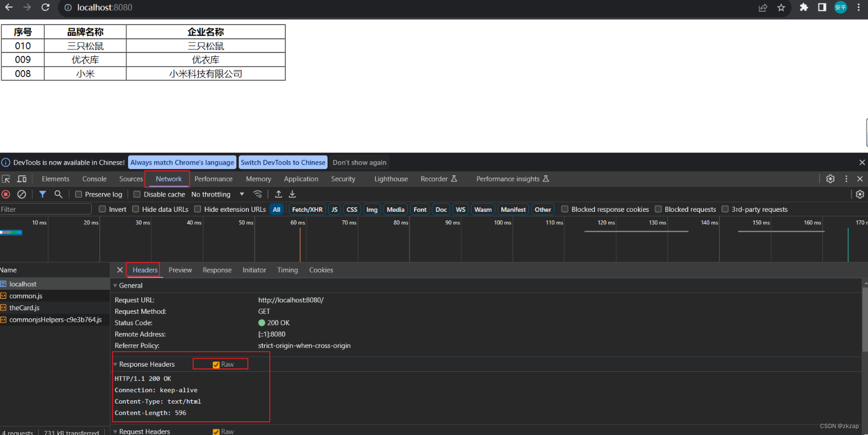The height and width of the screenshot is (435, 868).
Task: Filter requests by JS type
Action: point(334,209)
